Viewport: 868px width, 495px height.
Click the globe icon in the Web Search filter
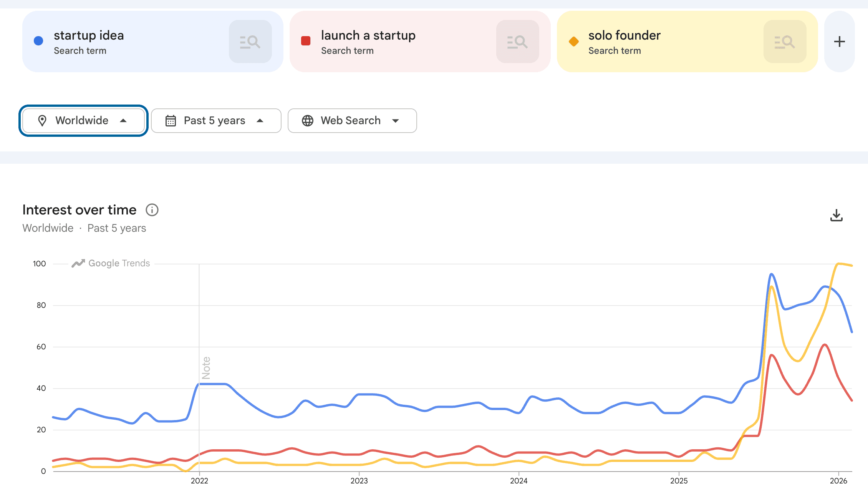coord(307,120)
